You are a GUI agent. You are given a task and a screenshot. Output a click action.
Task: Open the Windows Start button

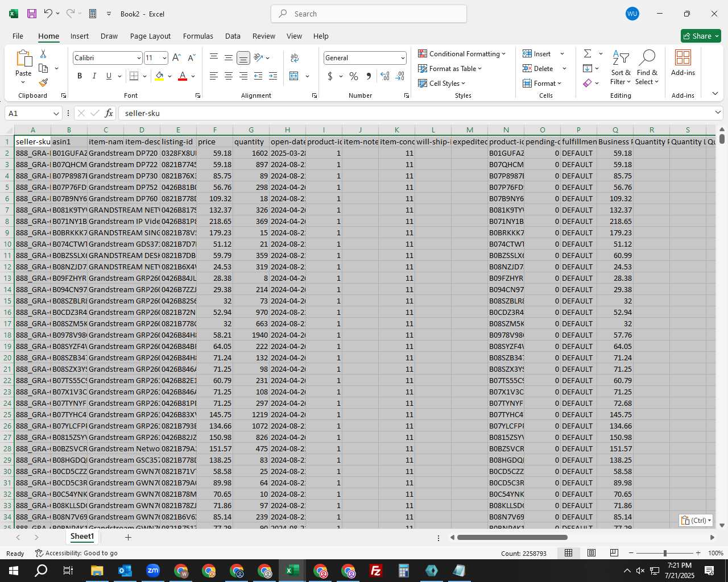[14, 571]
